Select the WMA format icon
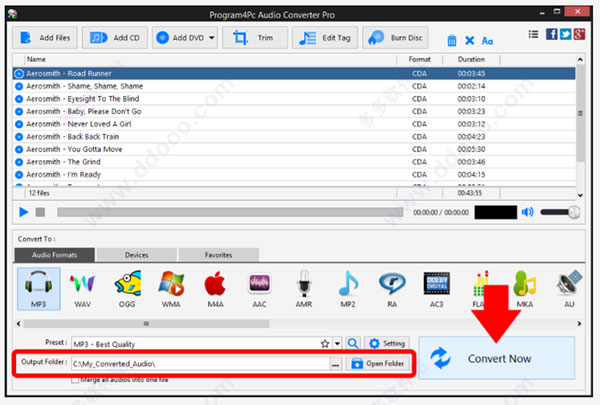Screen dimensions: 600x405 tap(171, 289)
